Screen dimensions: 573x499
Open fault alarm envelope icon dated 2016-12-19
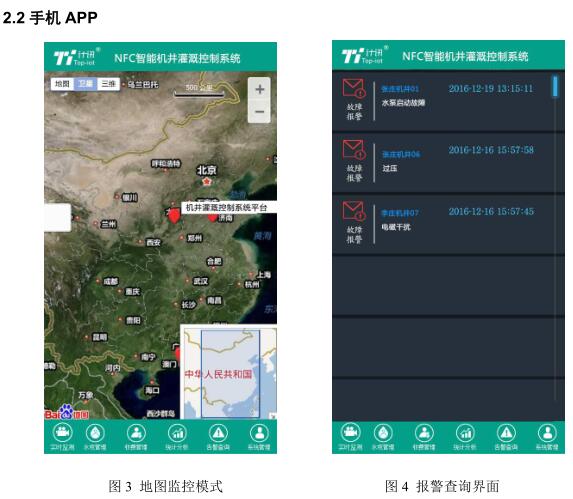coord(354,88)
